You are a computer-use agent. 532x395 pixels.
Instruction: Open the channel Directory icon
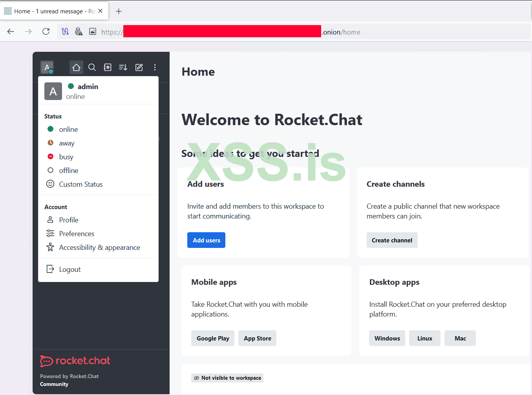click(108, 67)
